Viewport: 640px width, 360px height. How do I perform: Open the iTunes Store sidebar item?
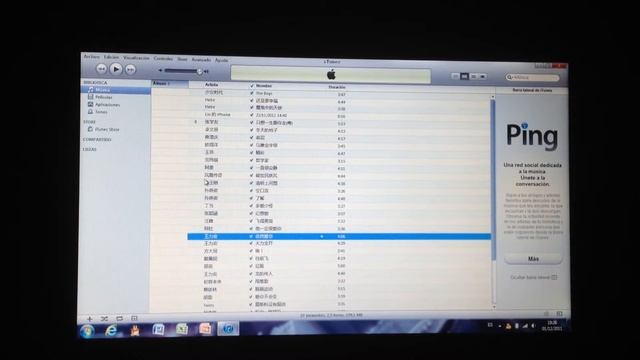coord(107,129)
